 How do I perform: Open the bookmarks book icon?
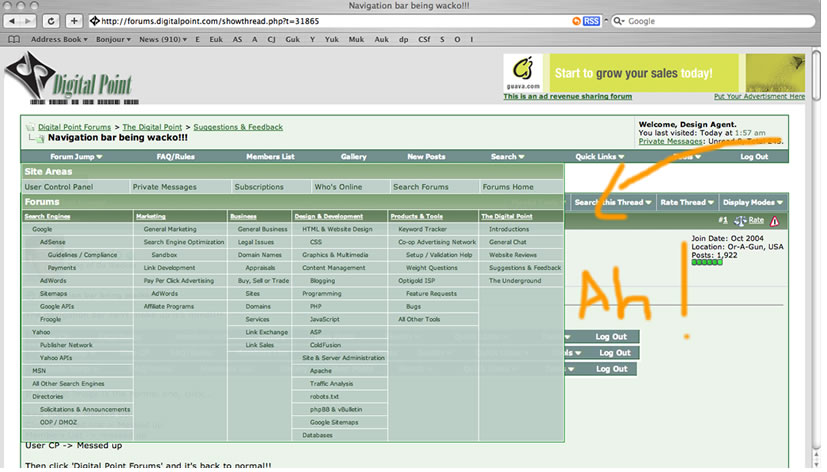click(x=14, y=40)
